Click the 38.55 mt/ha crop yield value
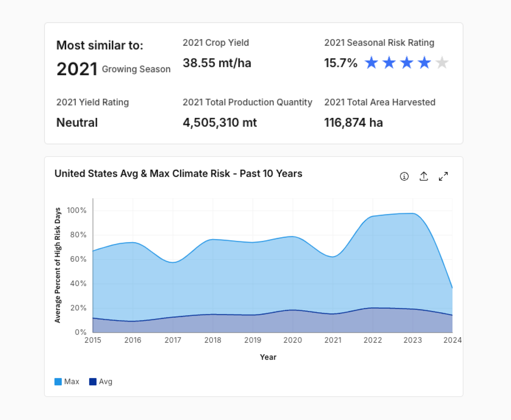The width and height of the screenshot is (511, 420). coord(217,63)
